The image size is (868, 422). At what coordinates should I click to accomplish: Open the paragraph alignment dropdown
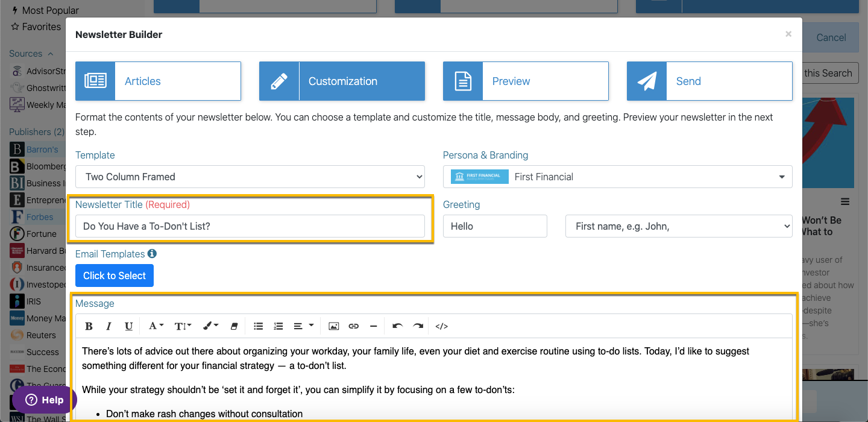click(303, 326)
